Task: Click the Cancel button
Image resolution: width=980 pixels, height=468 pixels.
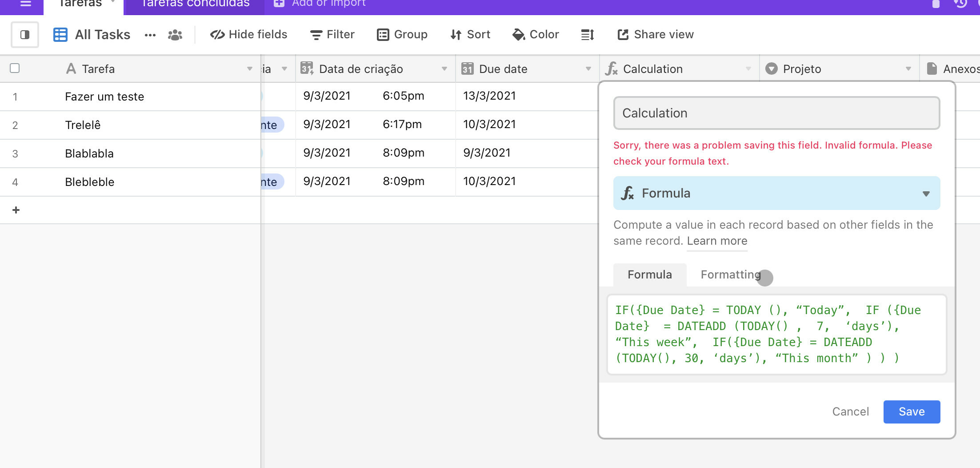Action: (x=850, y=412)
